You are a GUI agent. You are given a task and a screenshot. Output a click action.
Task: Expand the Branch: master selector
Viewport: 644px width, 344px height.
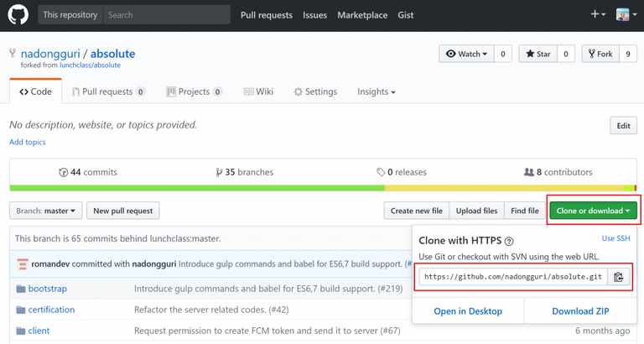47,211
